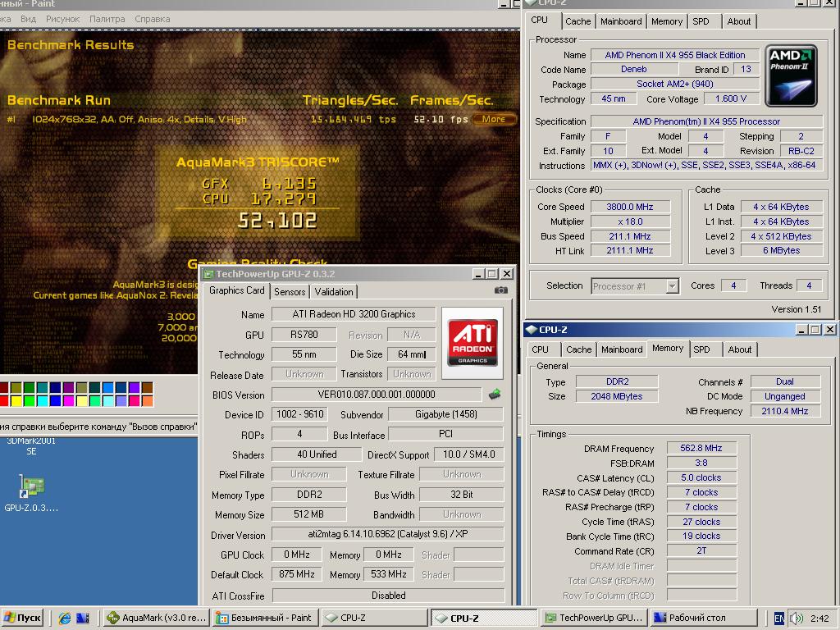Switch to CPU tab in lower CPU-Z window
The height and width of the screenshot is (630, 840).
tap(540, 349)
